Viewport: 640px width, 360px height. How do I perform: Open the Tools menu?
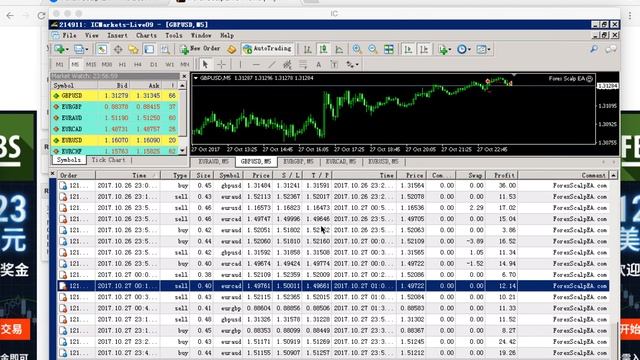[174, 36]
